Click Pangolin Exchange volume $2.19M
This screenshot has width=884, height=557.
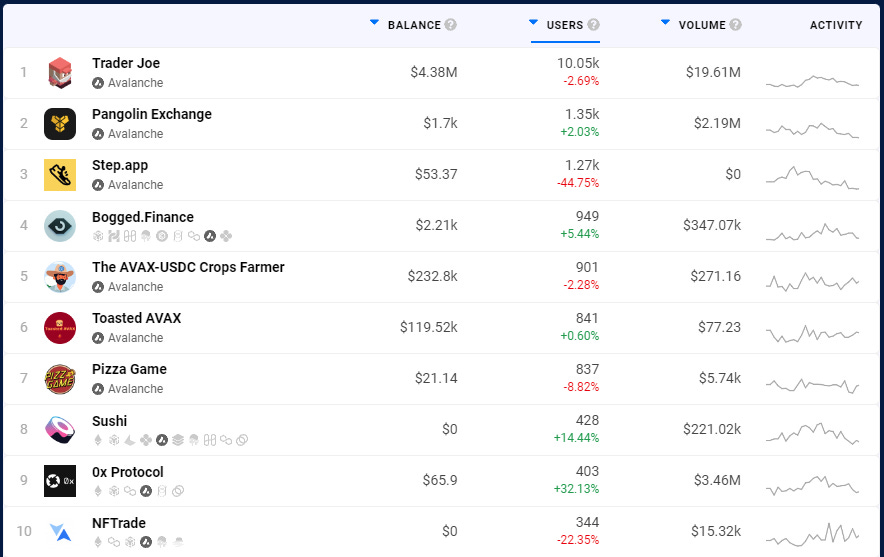(x=717, y=123)
